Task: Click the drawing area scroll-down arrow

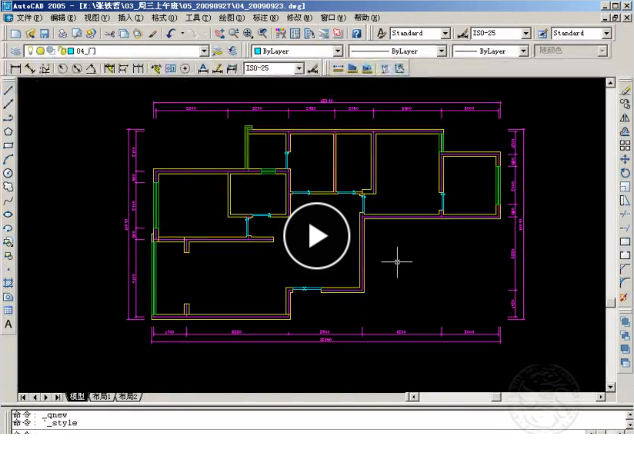Action: tap(611, 387)
